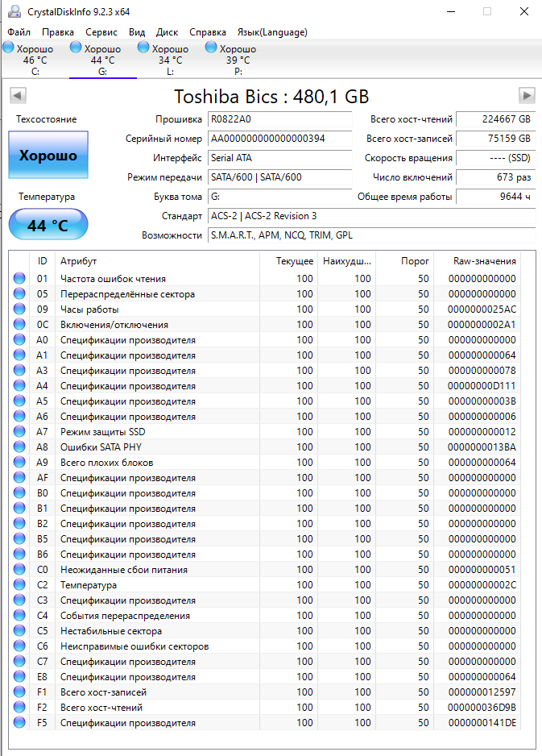Click raw value 000000036D9B
This screenshot has height=756, width=542.
[x=482, y=708]
